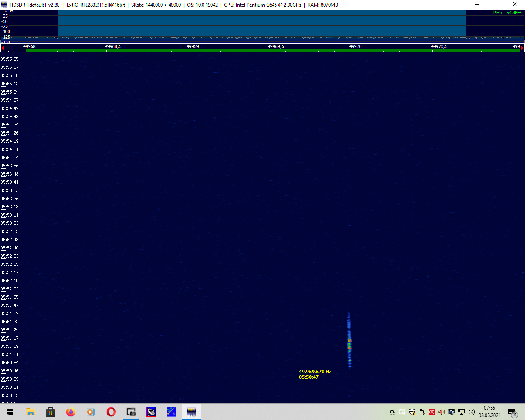
Task: Launch Microsoft Store from the taskbar
Action: [50, 412]
